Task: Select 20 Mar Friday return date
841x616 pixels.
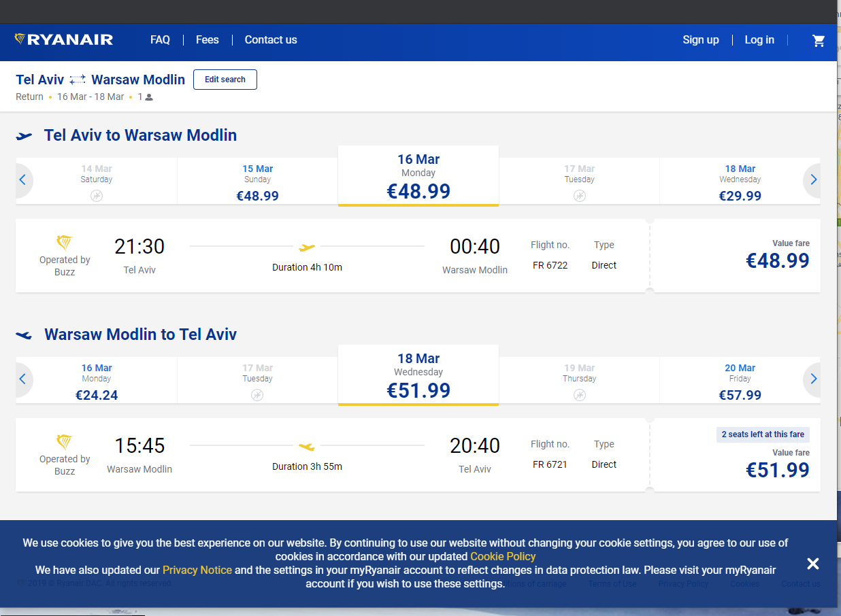Action: click(740, 381)
